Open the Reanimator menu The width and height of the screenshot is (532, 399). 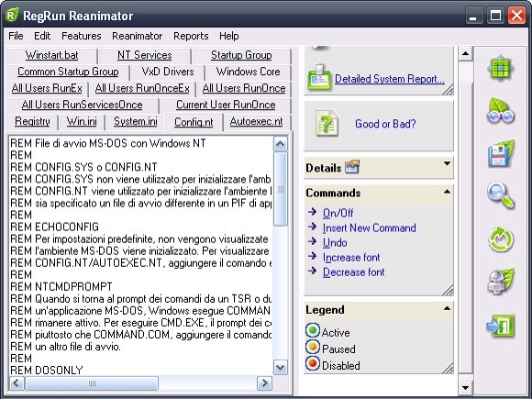pos(137,36)
